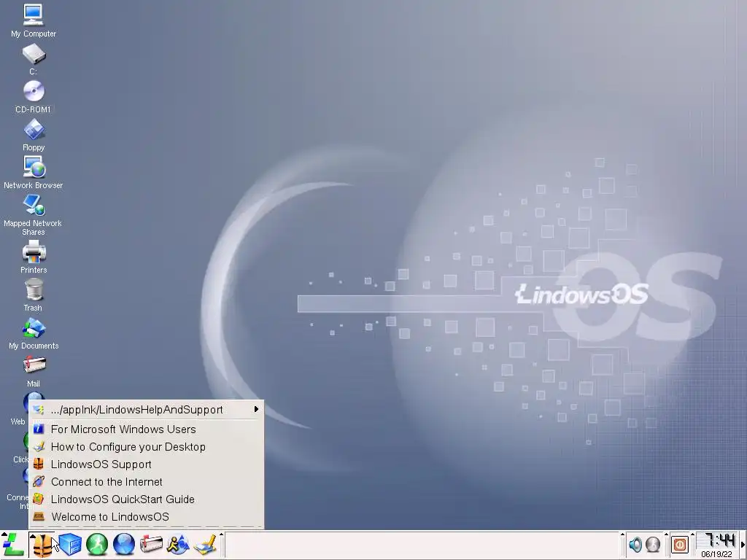The width and height of the screenshot is (747, 560).
Task: Open LindowsOS Support from the menu
Action: 146,464
